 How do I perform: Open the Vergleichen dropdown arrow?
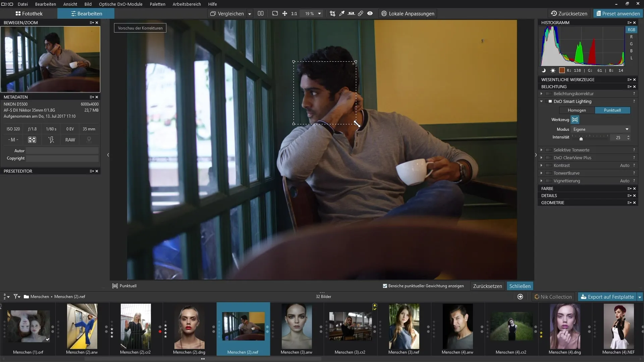click(250, 14)
